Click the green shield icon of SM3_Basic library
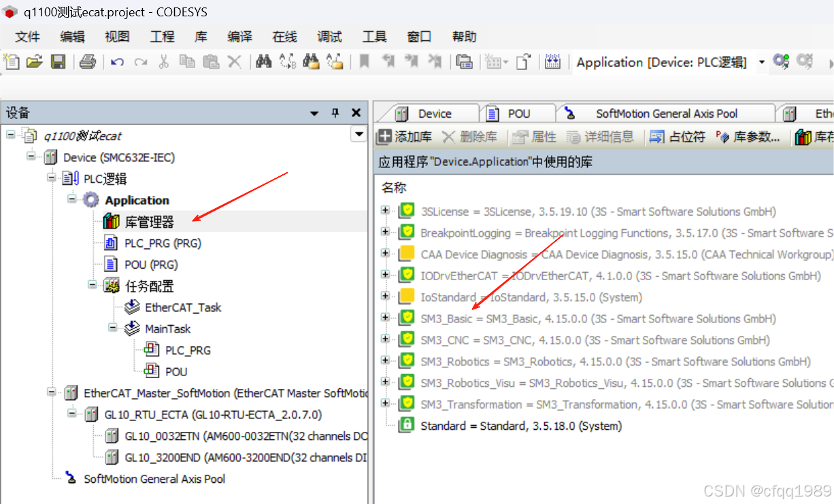 tap(406, 318)
